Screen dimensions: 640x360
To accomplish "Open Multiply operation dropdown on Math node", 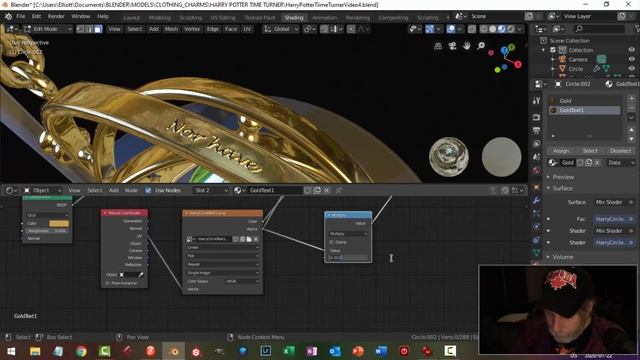I will (348, 234).
